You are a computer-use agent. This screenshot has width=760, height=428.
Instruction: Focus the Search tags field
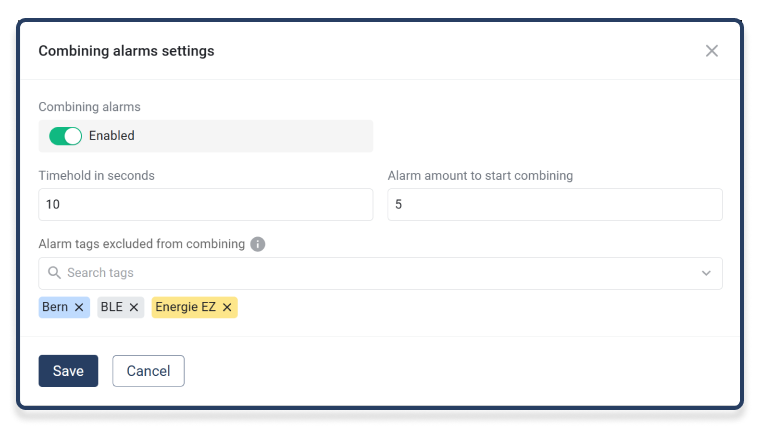pos(370,273)
